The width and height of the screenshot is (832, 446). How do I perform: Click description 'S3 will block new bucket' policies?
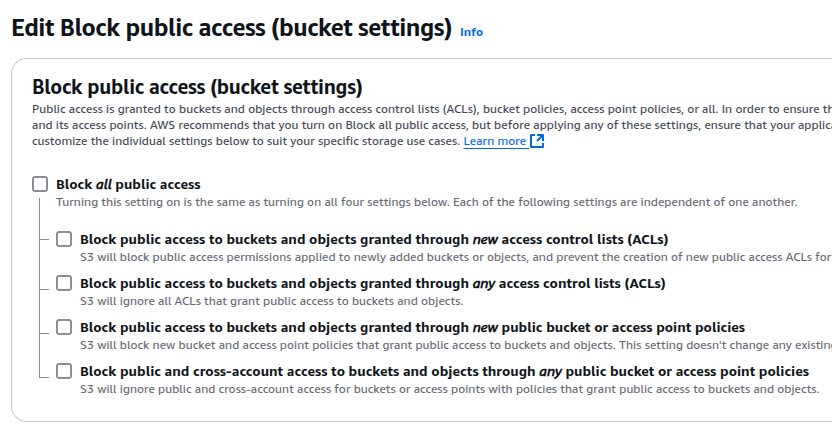[456, 345]
